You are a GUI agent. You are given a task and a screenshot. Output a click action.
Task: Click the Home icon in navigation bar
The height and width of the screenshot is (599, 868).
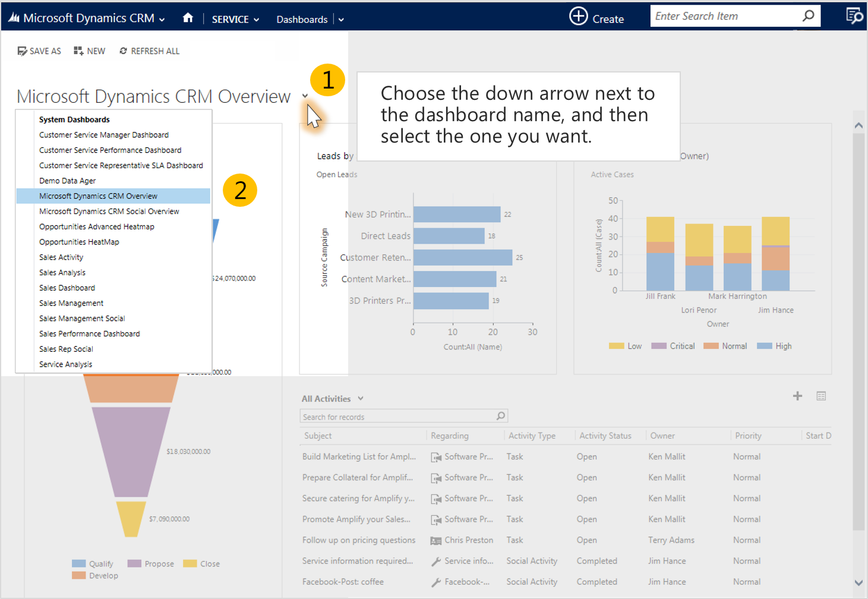click(188, 18)
